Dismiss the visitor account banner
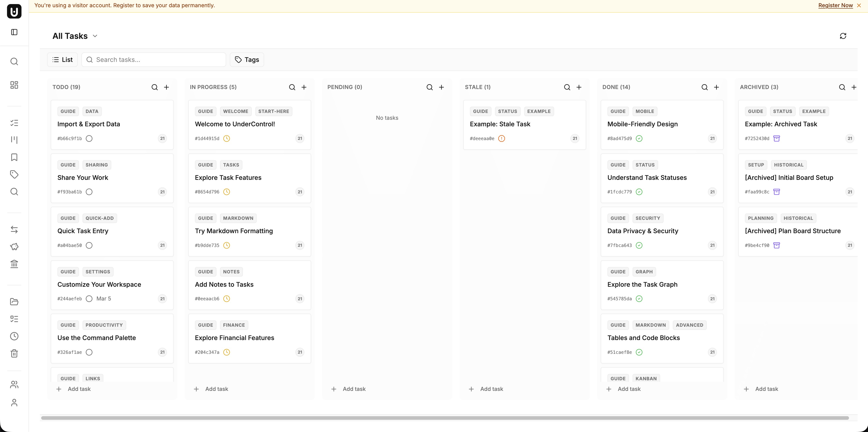This screenshot has height=432, width=868. pos(859,5)
